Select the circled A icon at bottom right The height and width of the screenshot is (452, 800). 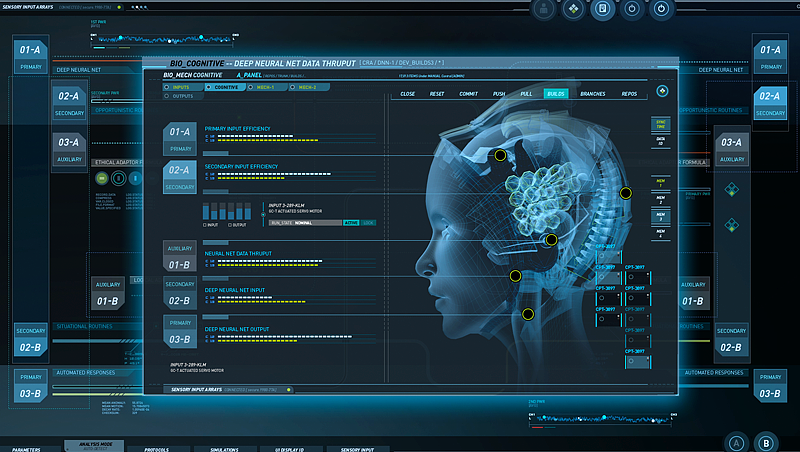point(737,443)
